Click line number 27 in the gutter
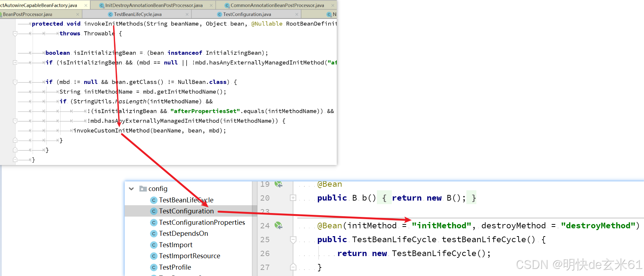 pyautogui.click(x=265, y=267)
